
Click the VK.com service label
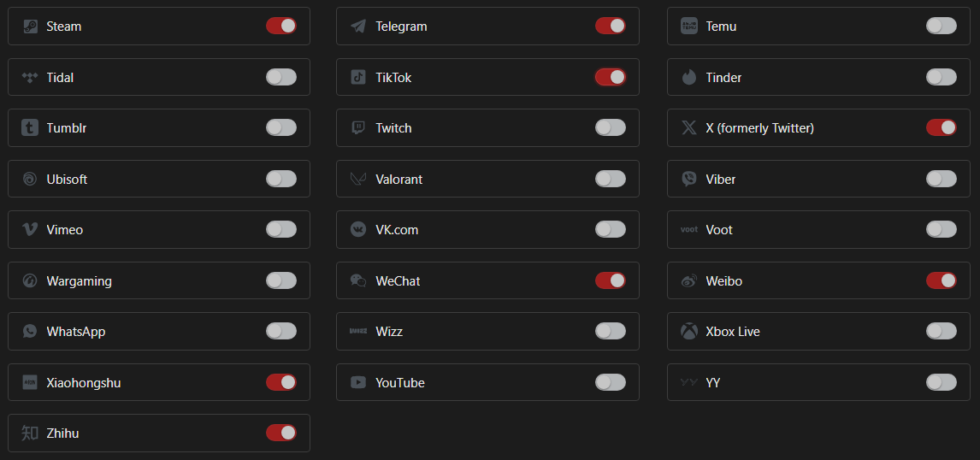tap(397, 230)
